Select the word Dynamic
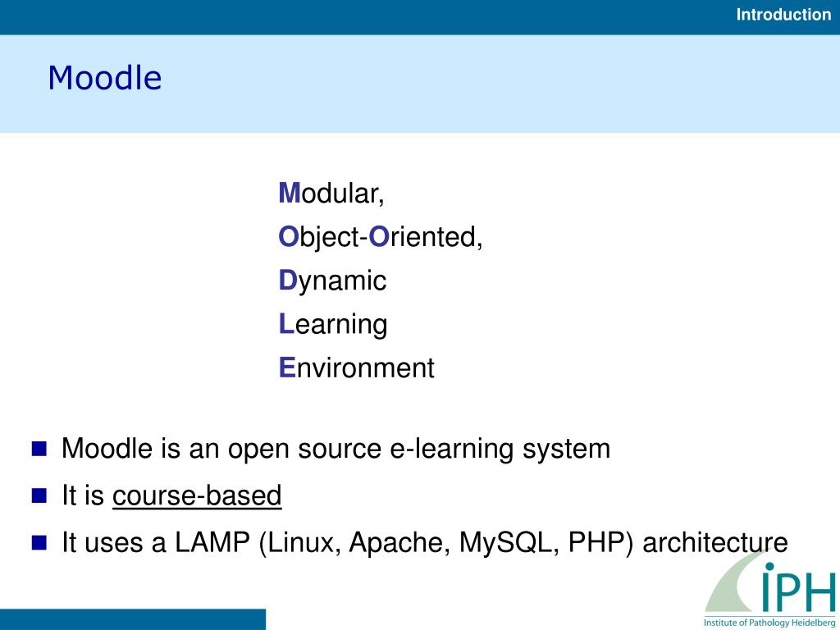The height and width of the screenshot is (630, 840). coord(332,281)
